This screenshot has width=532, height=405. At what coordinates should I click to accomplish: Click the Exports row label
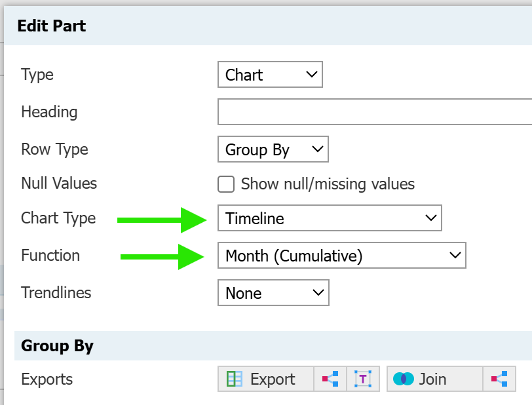click(x=47, y=379)
